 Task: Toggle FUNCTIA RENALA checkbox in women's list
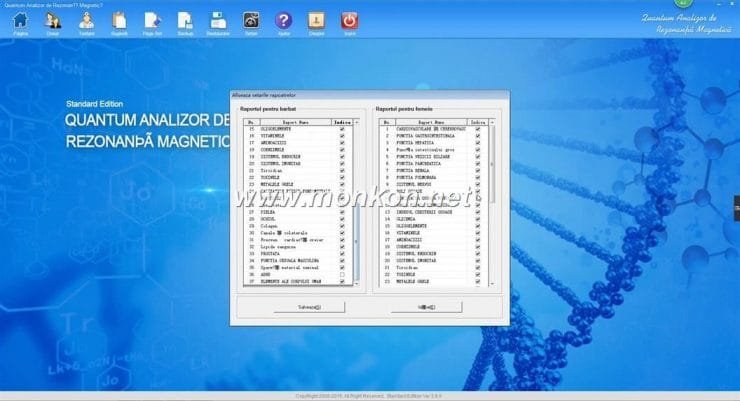(478, 170)
